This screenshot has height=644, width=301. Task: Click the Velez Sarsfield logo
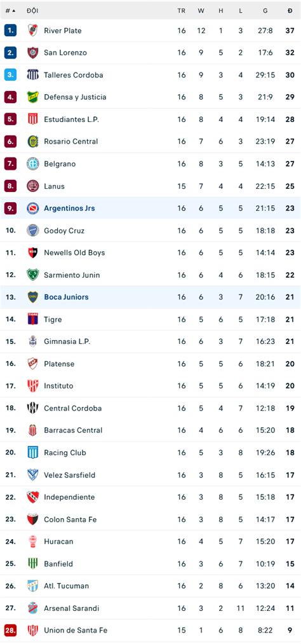pyautogui.click(x=33, y=475)
